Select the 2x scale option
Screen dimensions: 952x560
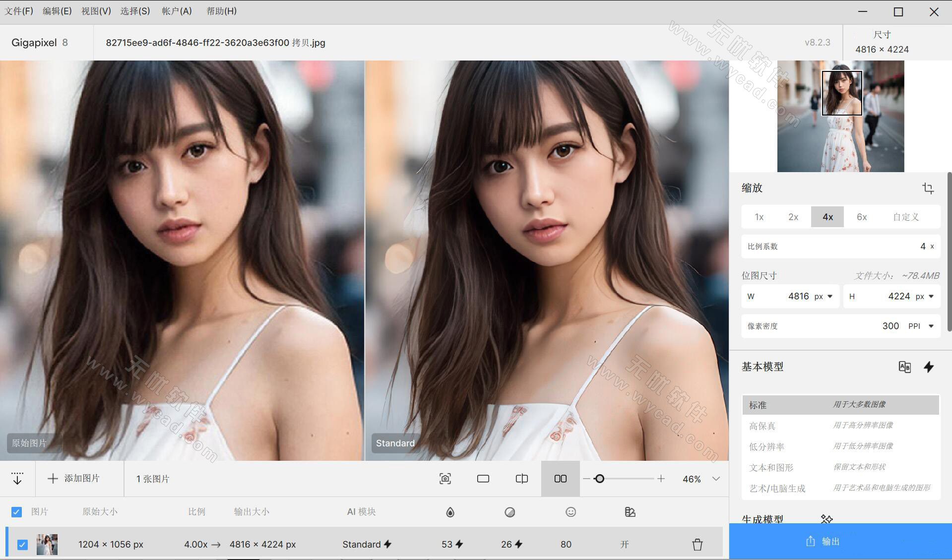pyautogui.click(x=793, y=217)
